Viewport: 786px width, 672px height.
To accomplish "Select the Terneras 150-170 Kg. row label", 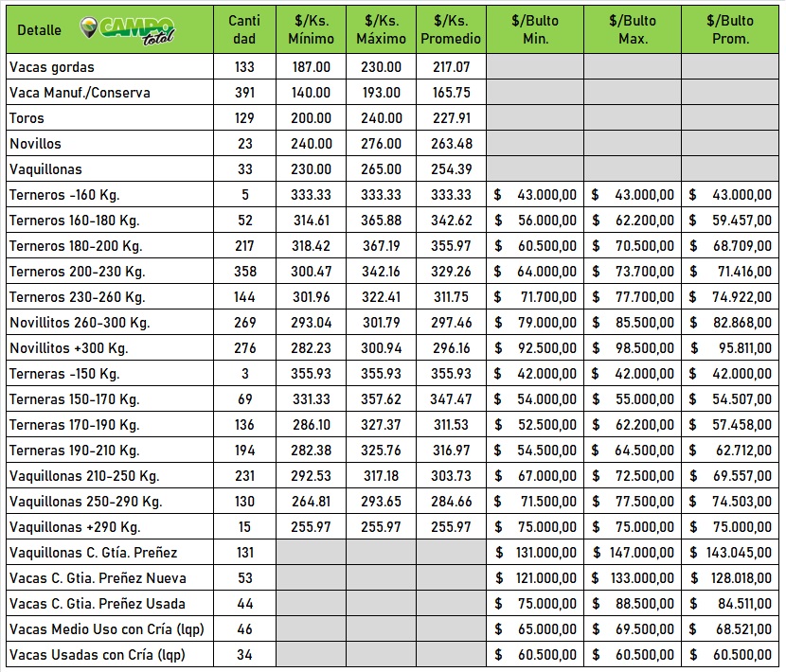I will pos(74,399).
